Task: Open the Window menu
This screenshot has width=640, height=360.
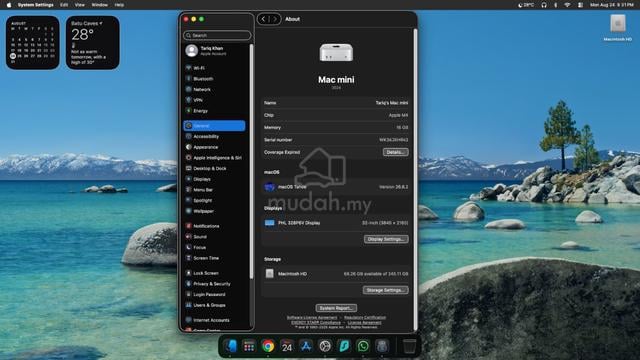Action: (100, 5)
